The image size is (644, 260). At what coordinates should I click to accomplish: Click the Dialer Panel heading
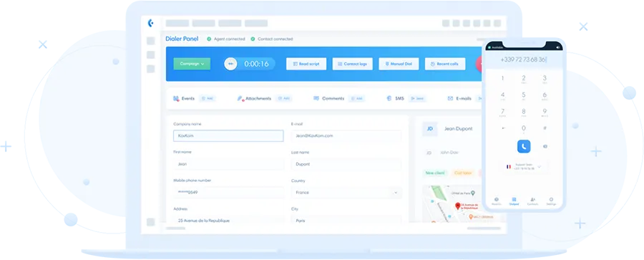[182, 39]
